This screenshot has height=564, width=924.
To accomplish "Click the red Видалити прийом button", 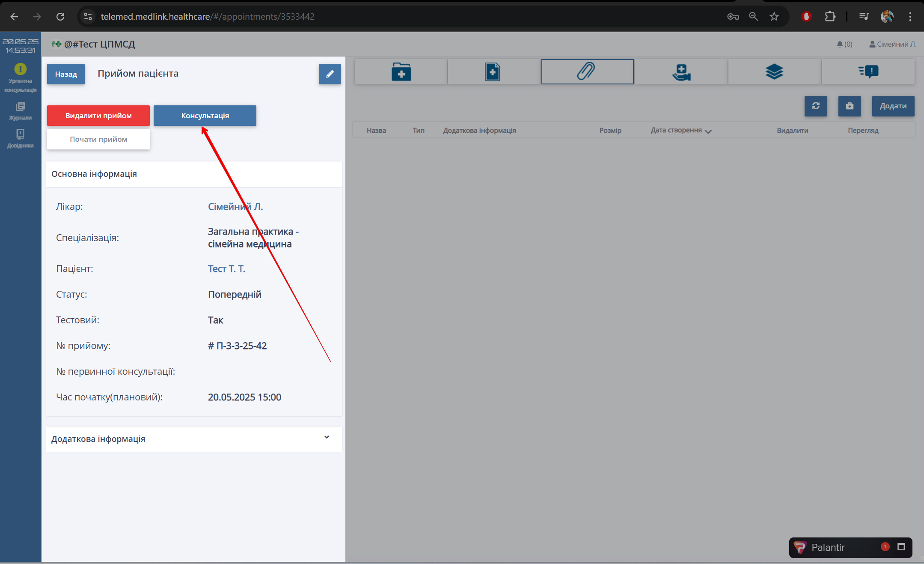I will coord(98,116).
